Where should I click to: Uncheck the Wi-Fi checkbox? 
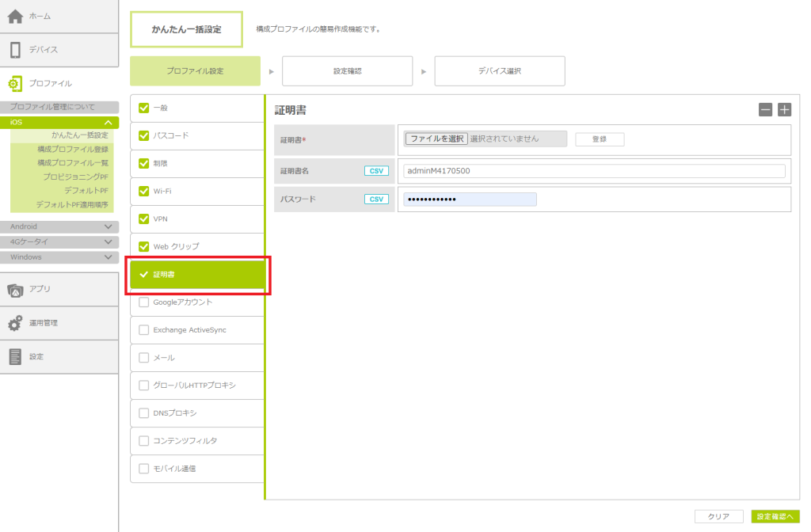click(143, 191)
